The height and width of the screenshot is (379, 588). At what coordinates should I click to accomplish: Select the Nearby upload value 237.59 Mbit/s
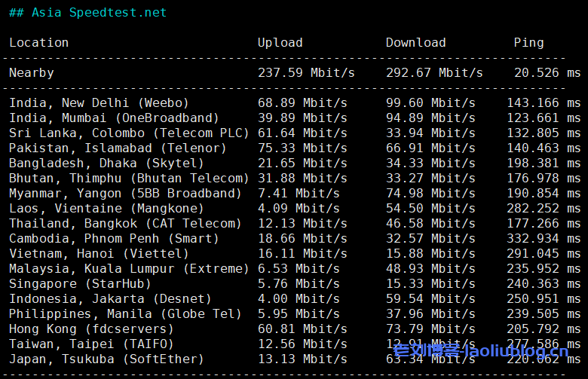pyautogui.click(x=306, y=73)
